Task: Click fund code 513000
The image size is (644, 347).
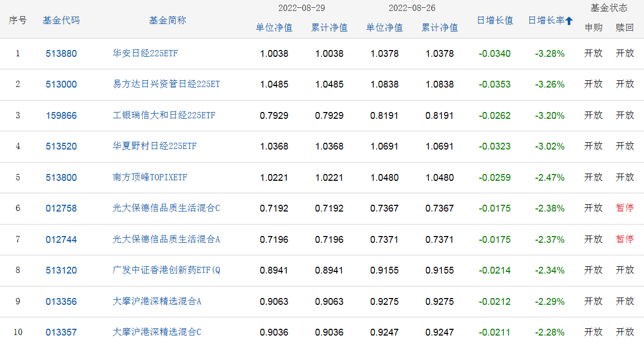Action: 61,84
